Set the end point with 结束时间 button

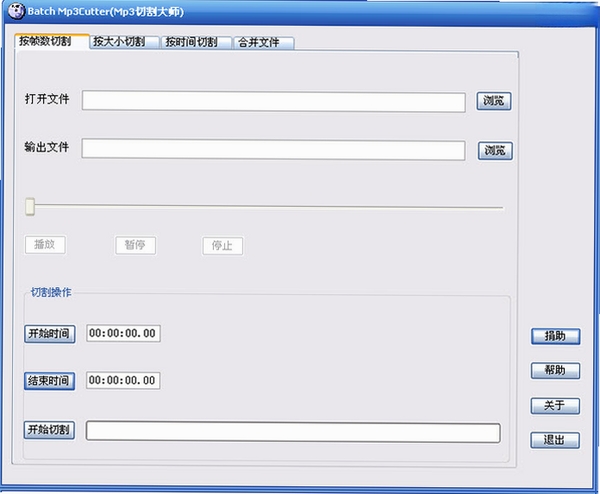point(49,381)
